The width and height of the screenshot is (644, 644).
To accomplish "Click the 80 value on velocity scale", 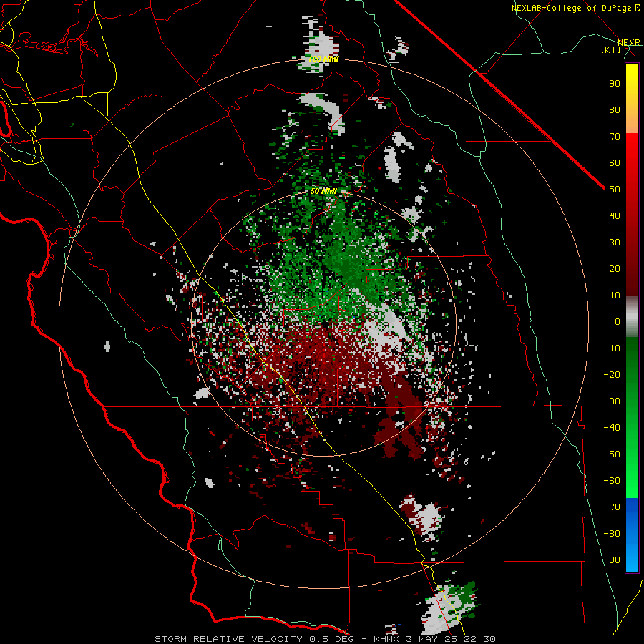I will 615,109.
